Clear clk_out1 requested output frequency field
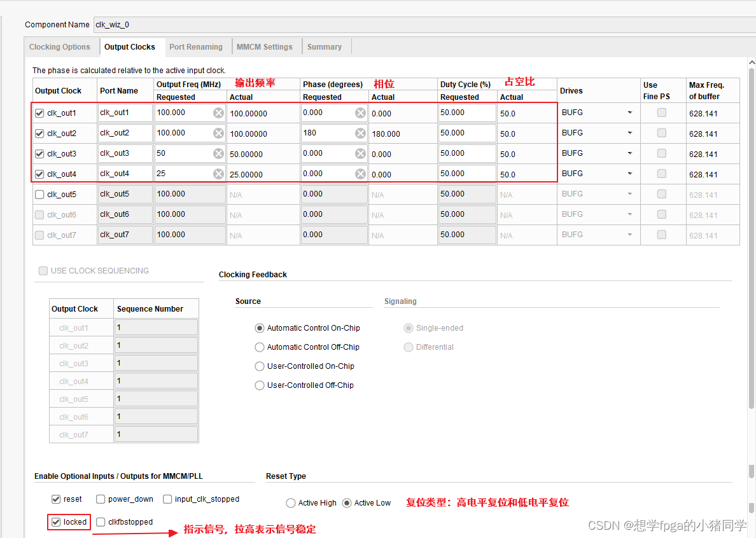 [218, 113]
